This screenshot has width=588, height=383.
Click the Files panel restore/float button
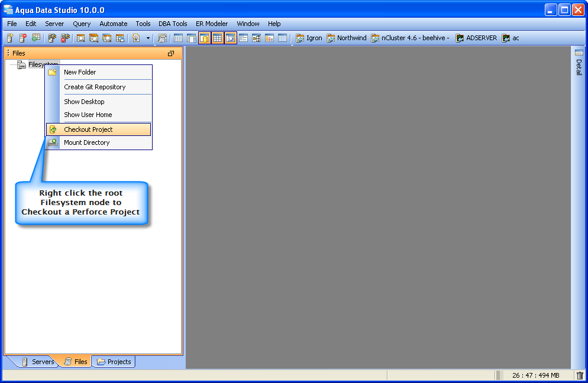pos(171,54)
